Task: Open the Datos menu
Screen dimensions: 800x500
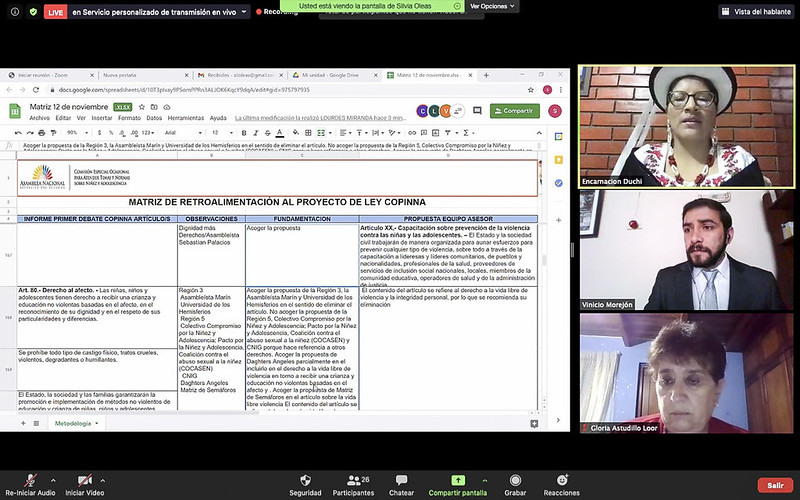Action: click(154, 118)
